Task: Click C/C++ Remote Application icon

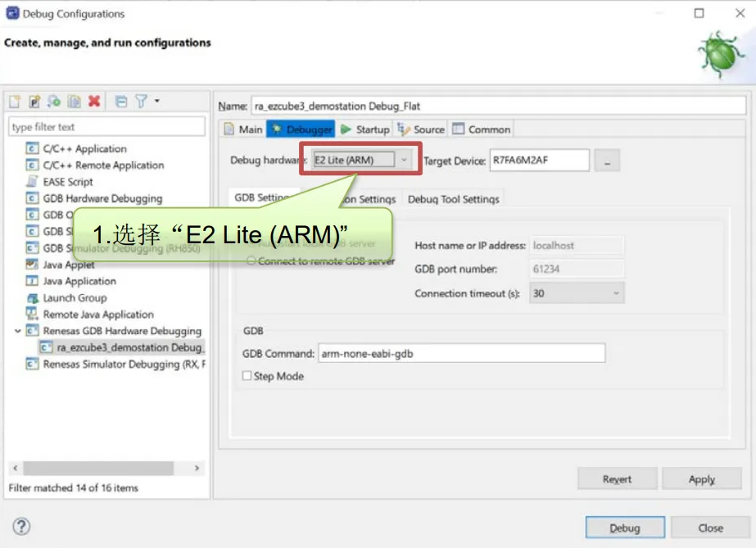Action: pyautogui.click(x=32, y=165)
